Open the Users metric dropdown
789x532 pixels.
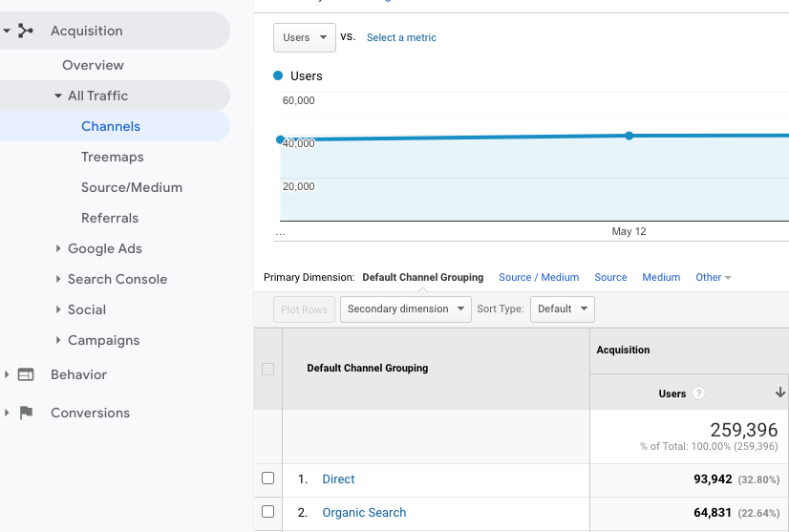coord(304,37)
